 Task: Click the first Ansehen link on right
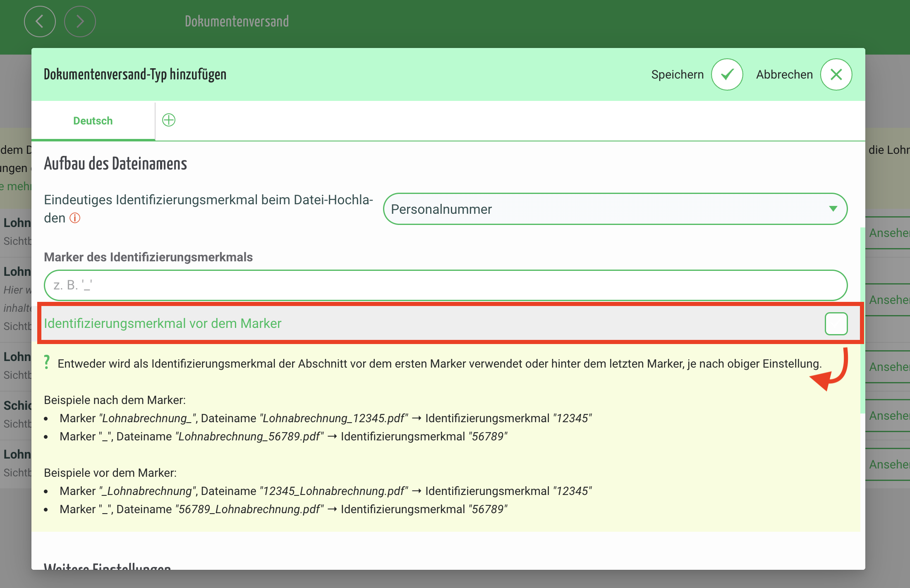[888, 233]
